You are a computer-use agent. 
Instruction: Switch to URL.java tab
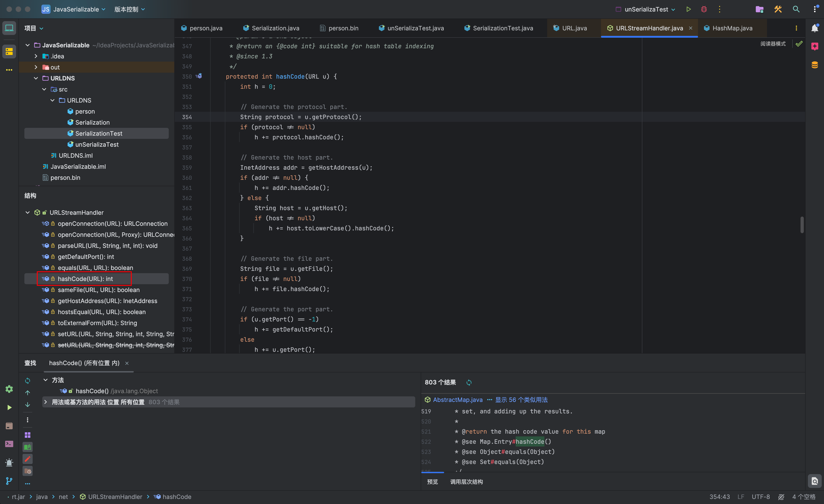(x=570, y=28)
